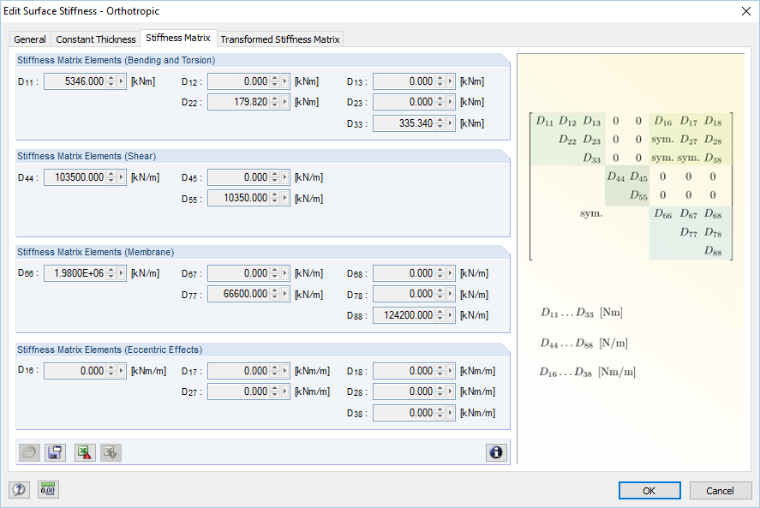Click the D38 eccentric value field
The height and width of the screenshot is (508, 760).
click(x=404, y=413)
